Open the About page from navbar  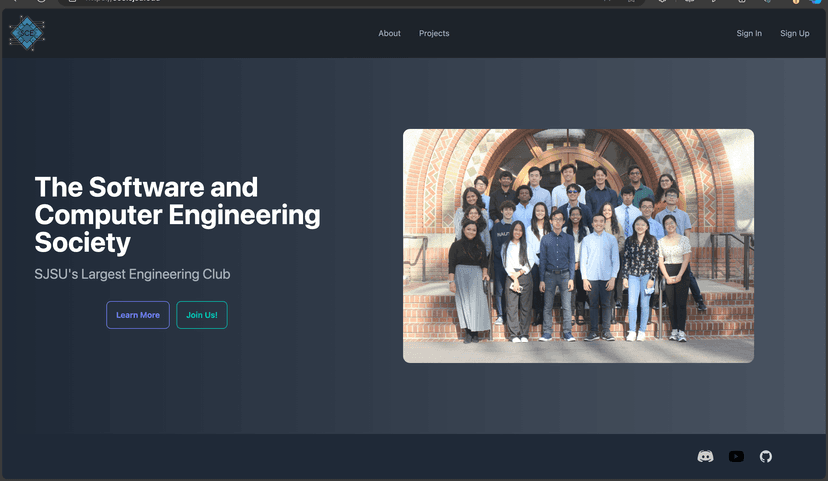[389, 33]
